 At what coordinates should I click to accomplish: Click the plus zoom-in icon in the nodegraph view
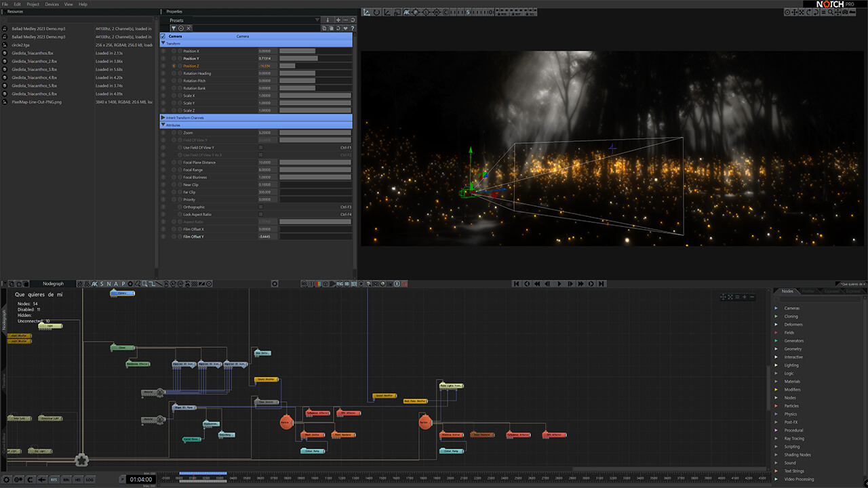745,297
